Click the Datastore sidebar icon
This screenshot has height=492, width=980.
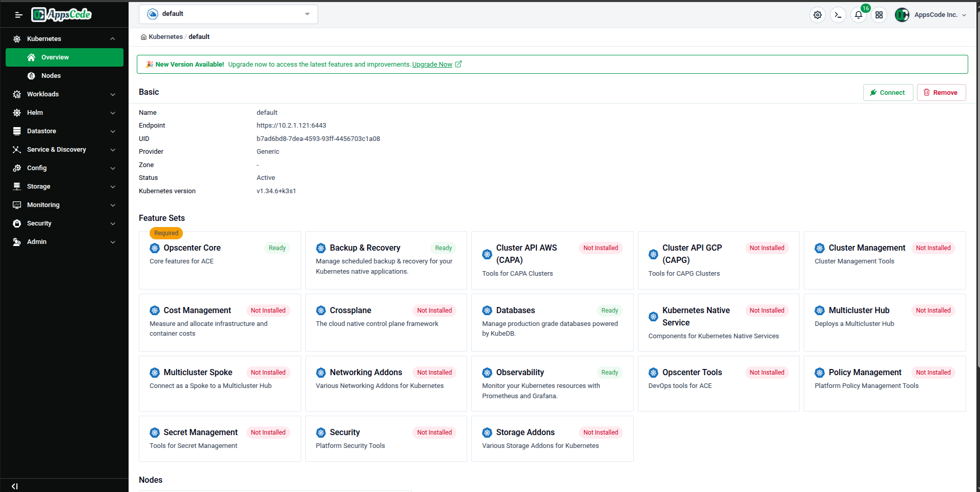click(x=17, y=131)
